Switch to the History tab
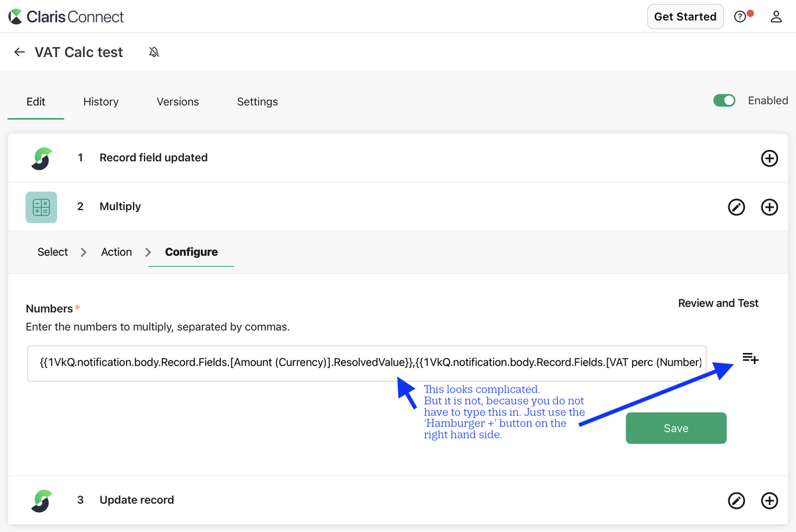796x532 pixels. click(101, 101)
